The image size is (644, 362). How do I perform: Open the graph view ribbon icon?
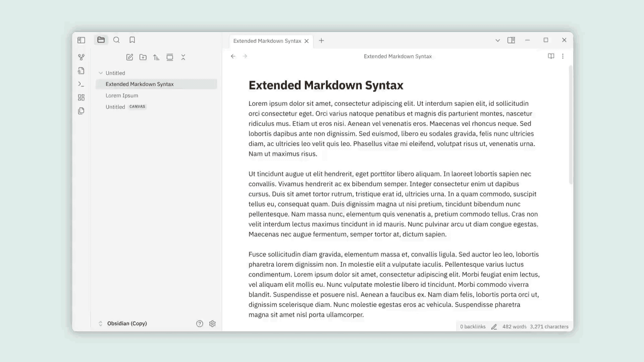pos(81,57)
